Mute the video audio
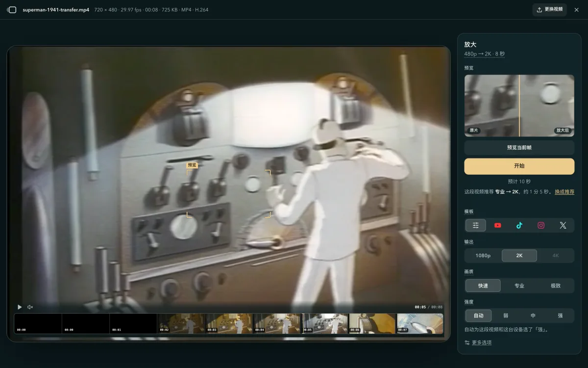The height and width of the screenshot is (368, 588). click(30, 307)
